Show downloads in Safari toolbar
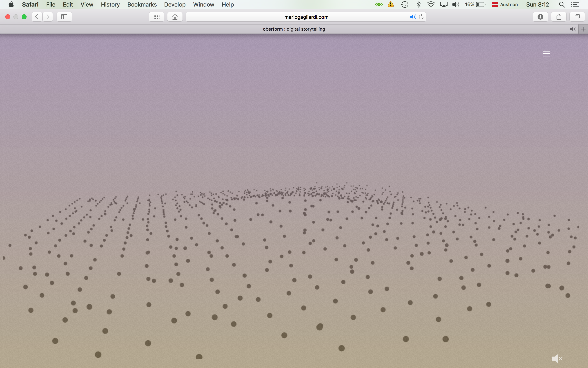588x368 pixels. 540,17
